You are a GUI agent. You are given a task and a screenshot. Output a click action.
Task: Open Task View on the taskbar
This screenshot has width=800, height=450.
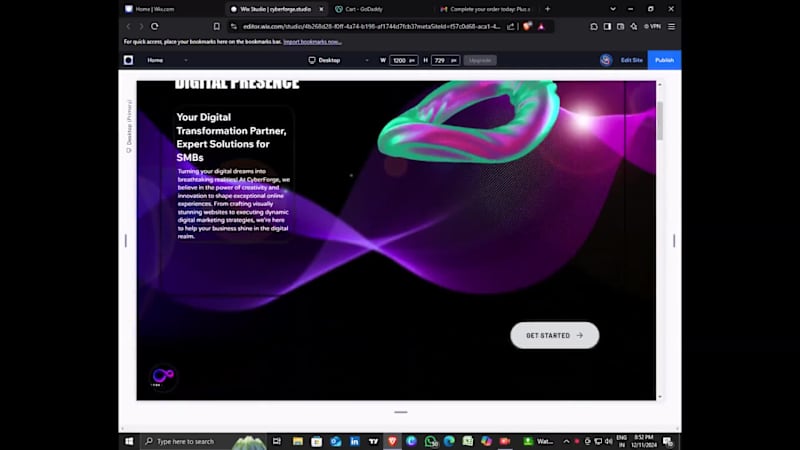(x=277, y=441)
